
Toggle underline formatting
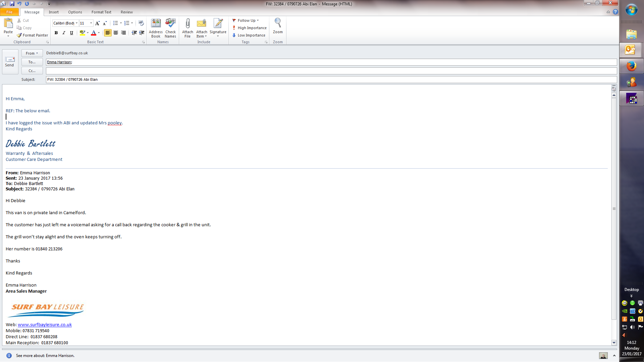click(71, 33)
